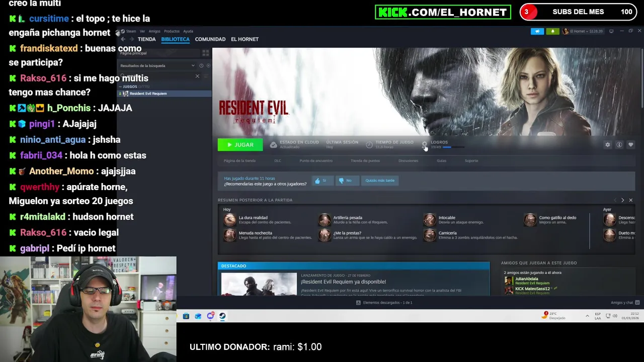Close the Resumen posterior a la partida panel
This screenshot has width=644, height=362.
pos(630,200)
